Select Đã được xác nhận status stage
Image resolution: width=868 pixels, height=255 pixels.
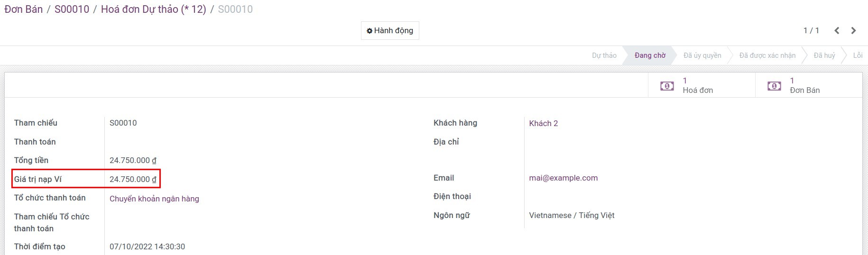[767, 55]
